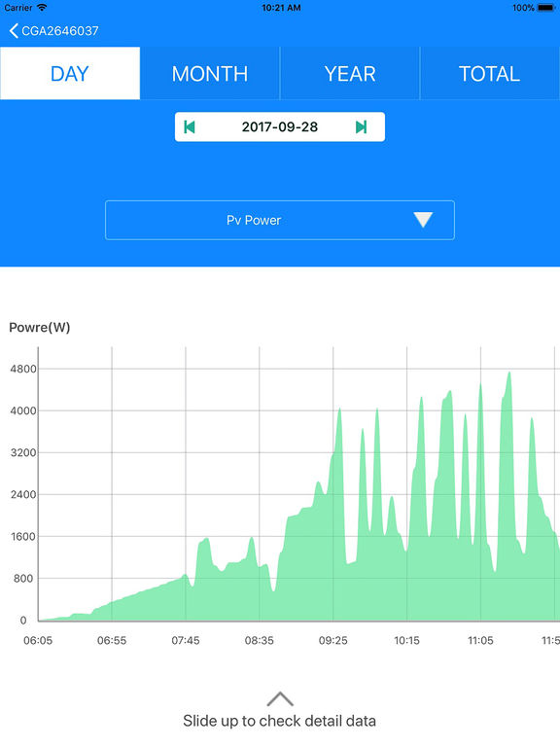Click the 06:05 time label
The image size is (560, 747).
point(38,641)
